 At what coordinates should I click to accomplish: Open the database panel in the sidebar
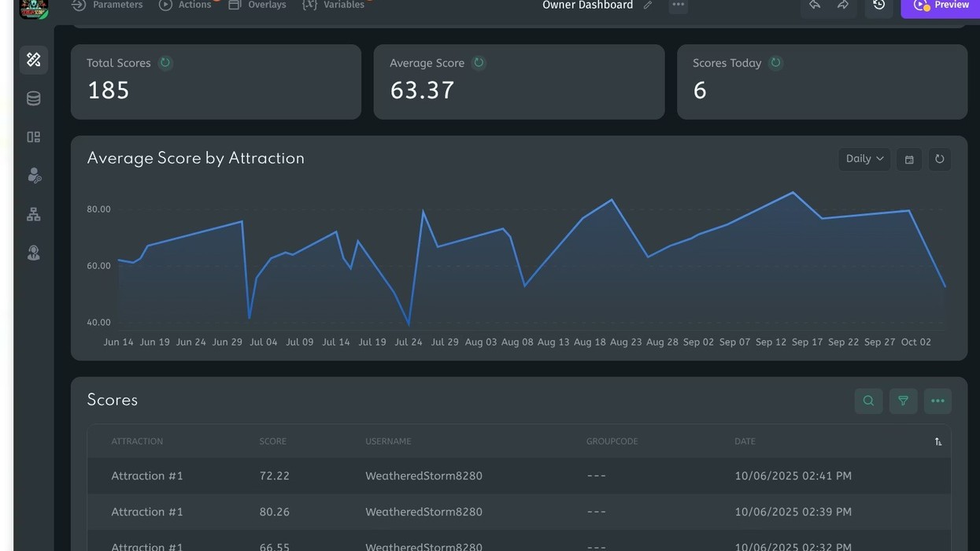pyautogui.click(x=33, y=98)
